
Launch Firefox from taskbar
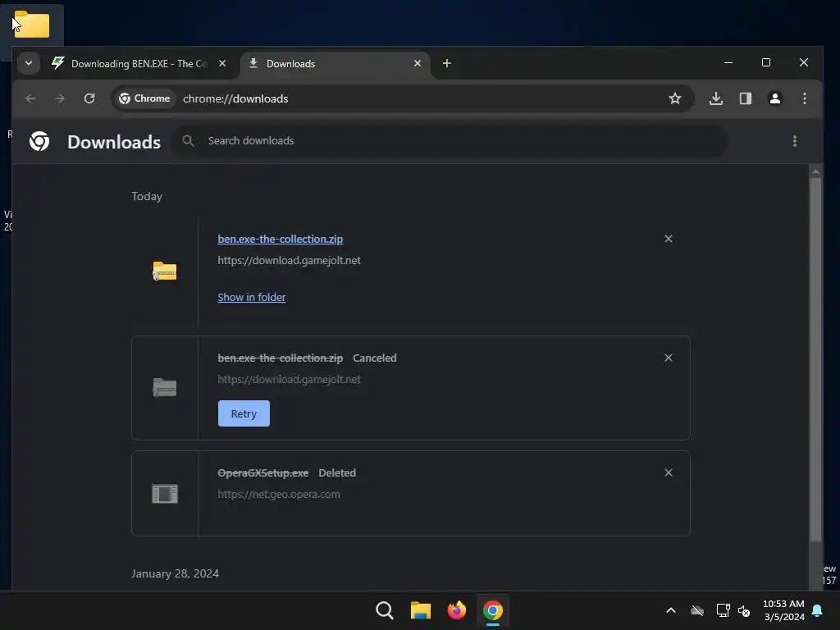point(456,610)
